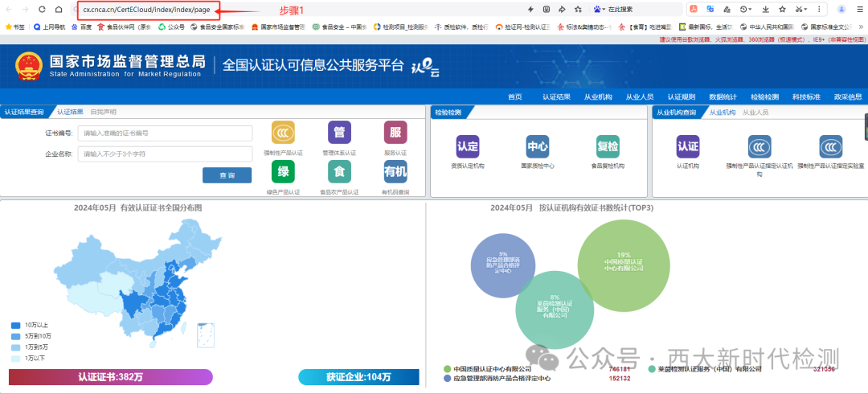
Task: Click the browser back arrow
Action: tap(9, 10)
